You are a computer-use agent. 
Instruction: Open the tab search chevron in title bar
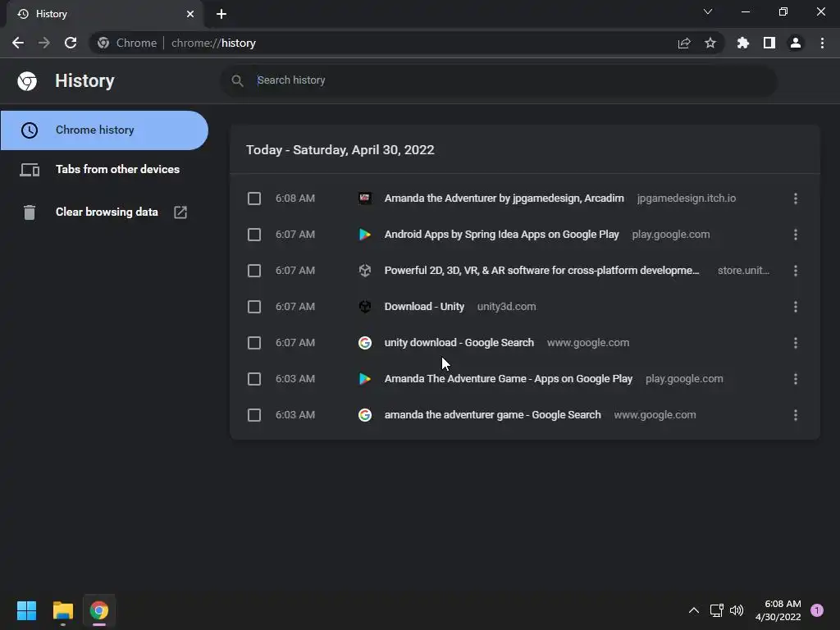click(x=708, y=11)
